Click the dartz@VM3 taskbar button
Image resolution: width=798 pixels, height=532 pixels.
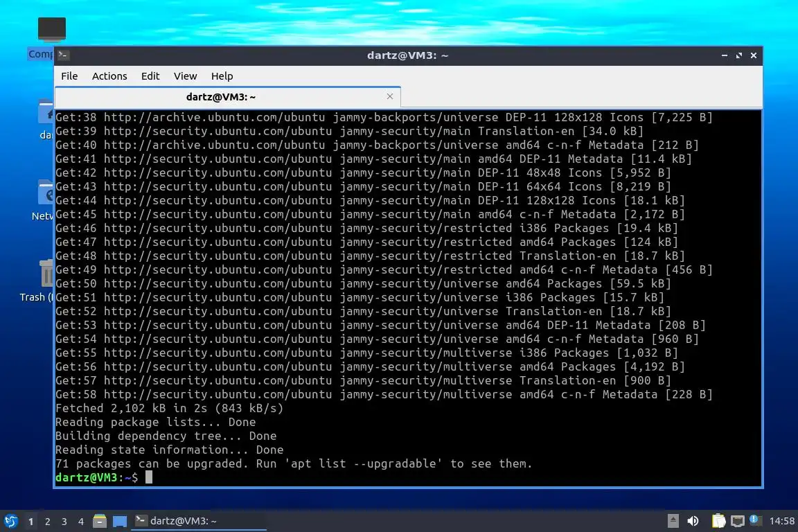pyautogui.click(x=199, y=521)
